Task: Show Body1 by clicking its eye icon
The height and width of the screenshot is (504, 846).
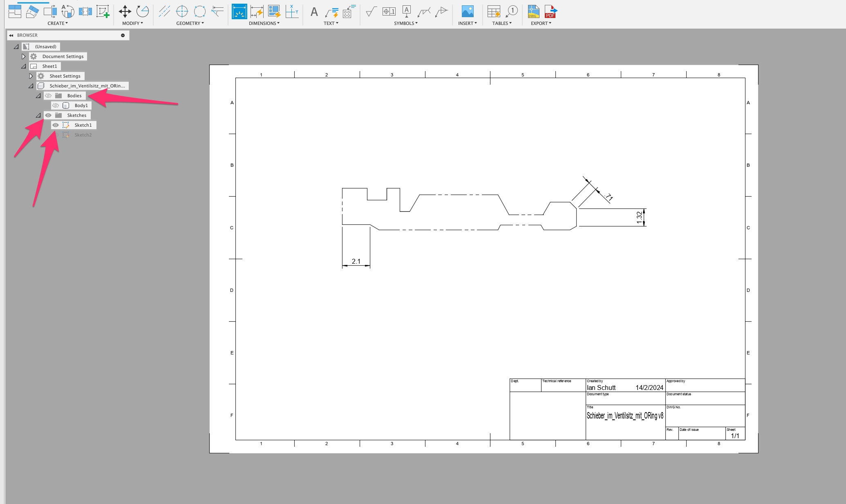Action: pos(56,105)
